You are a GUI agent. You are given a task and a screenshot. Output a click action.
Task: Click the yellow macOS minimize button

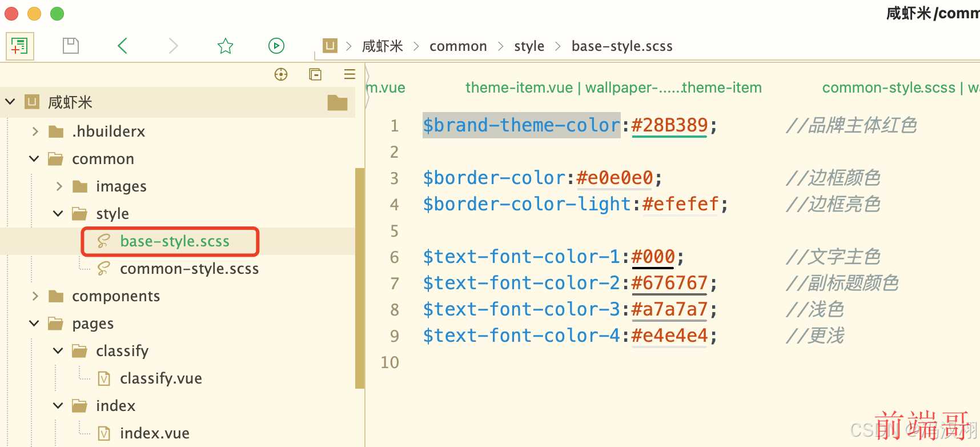34,13
